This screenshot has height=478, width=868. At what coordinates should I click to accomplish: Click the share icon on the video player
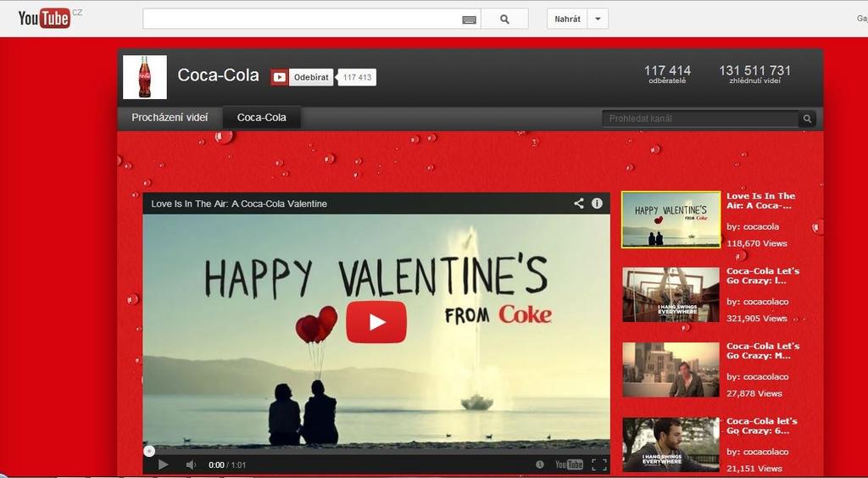[x=578, y=203]
